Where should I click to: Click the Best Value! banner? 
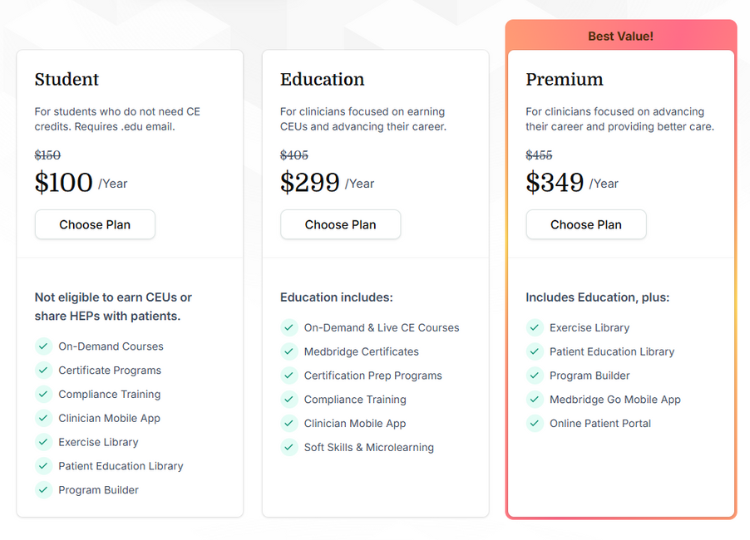coord(620,36)
